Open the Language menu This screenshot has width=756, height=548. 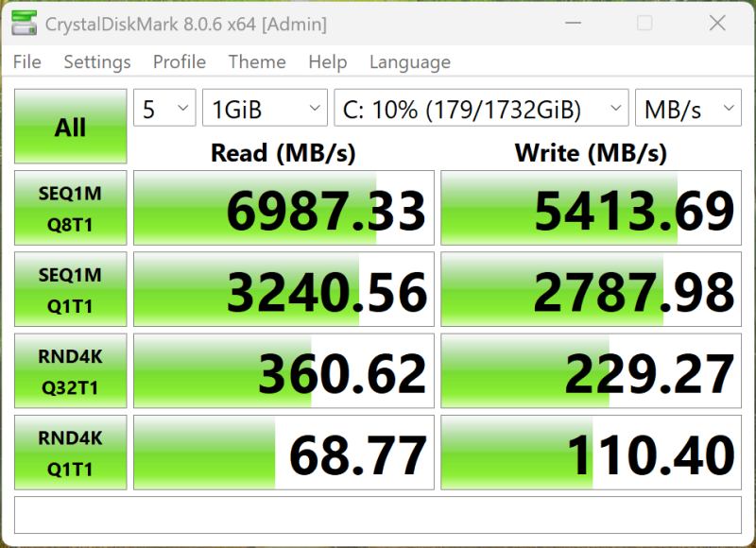(410, 61)
